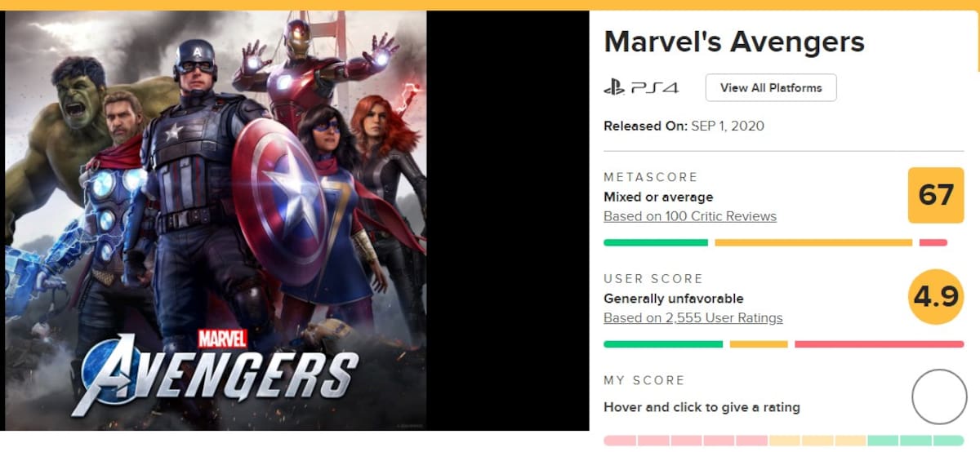Rate the game with the first red segment

[620, 441]
